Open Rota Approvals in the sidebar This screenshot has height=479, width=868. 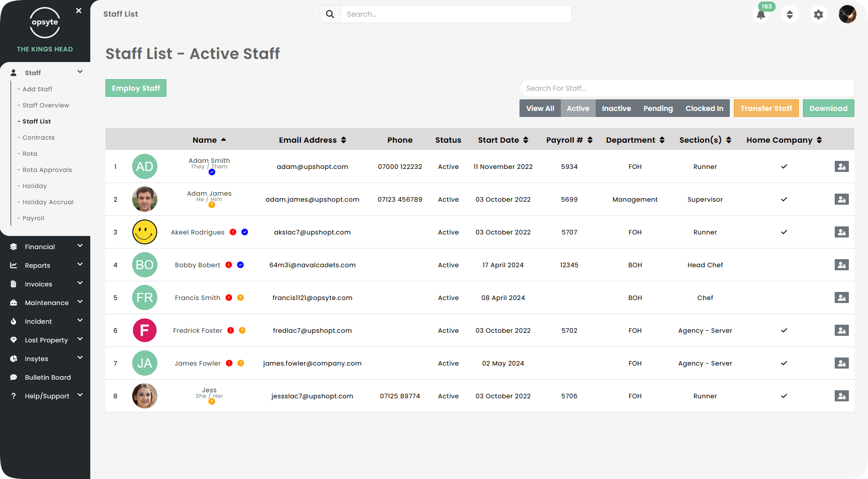[47, 170]
